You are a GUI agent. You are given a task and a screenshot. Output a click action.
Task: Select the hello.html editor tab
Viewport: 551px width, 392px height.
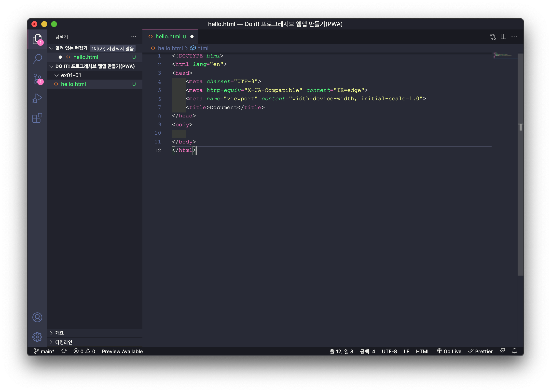(168, 37)
